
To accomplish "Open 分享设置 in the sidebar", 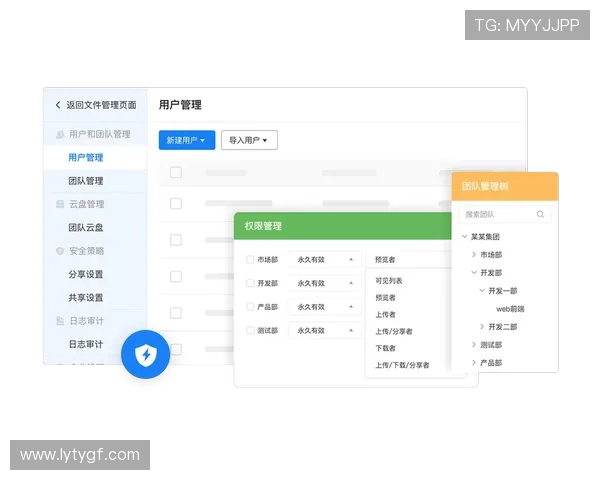I will tap(86, 274).
